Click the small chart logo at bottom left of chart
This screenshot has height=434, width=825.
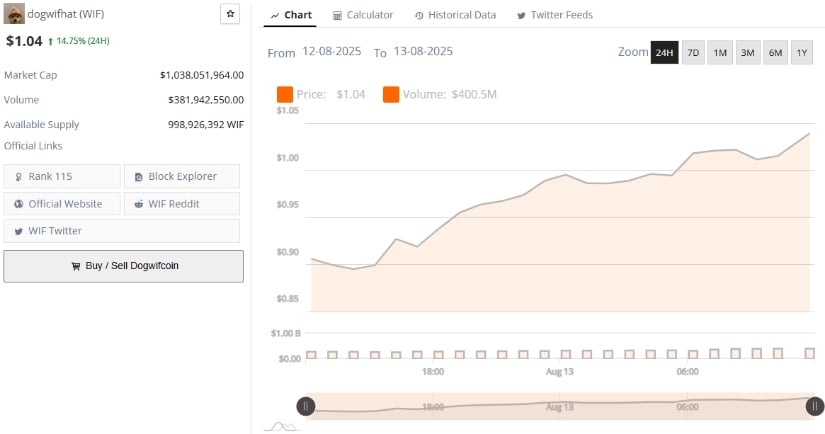tap(281, 426)
